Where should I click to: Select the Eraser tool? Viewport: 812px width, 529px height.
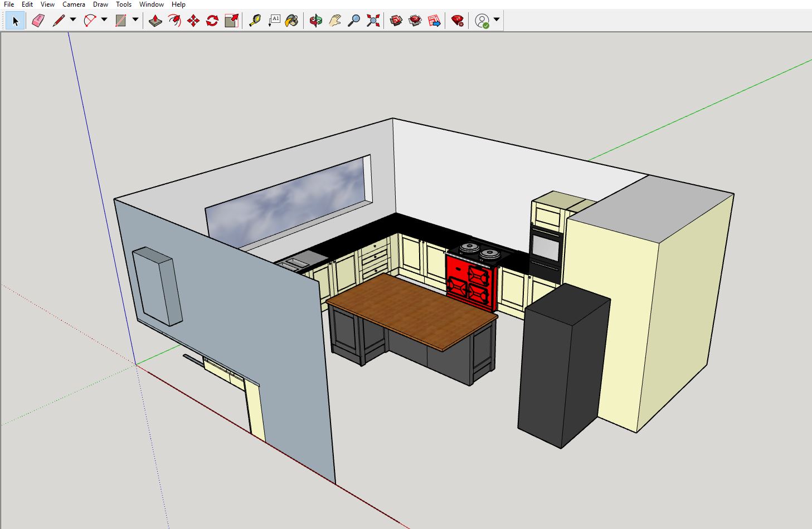[37, 20]
